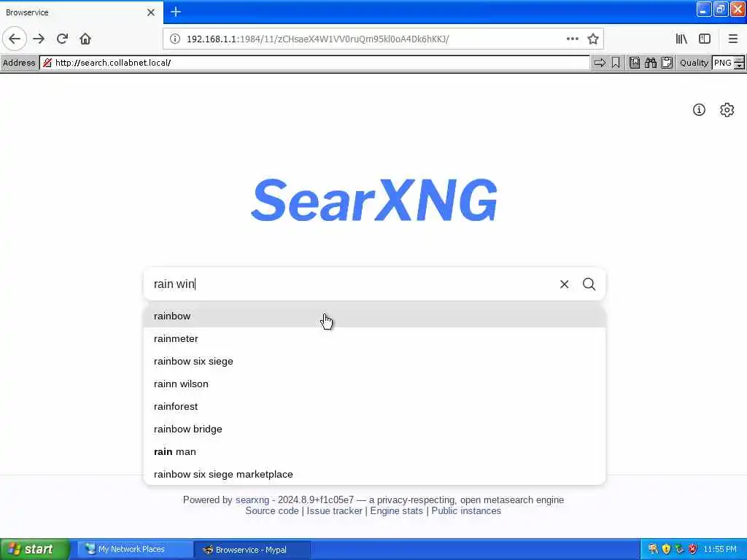The width and height of the screenshot is (747, 560).
Task: Visit the Engine stats link
Action: [x=396, y=511]
